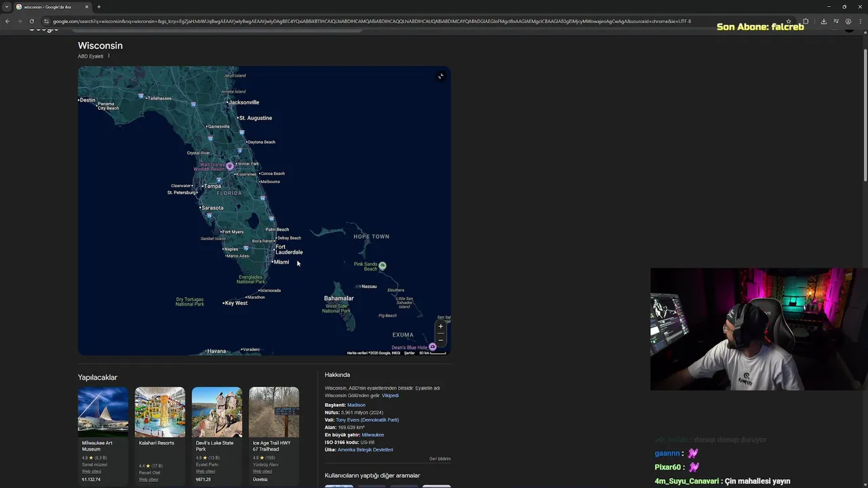Open the Madison capital link

tap(356, 405)
